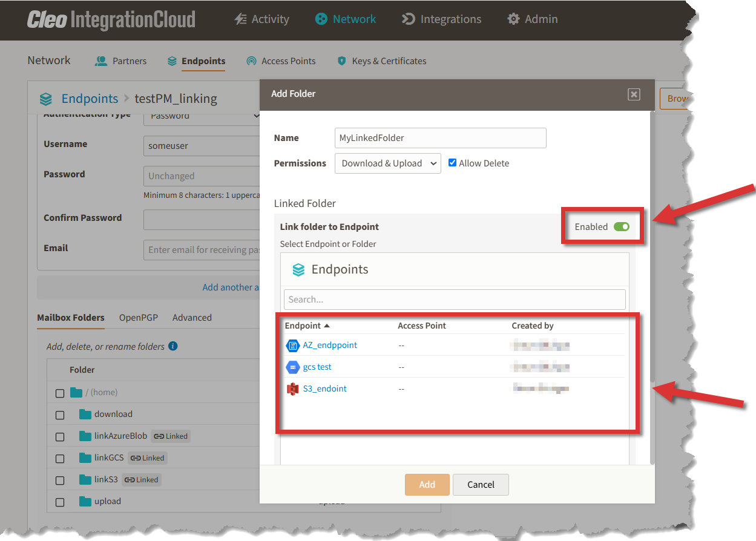The image size is (756, 541).
Task: Click the Google Cloud Storage icon for gcs test
Action: pyautogui.click(x=293, y=367)
